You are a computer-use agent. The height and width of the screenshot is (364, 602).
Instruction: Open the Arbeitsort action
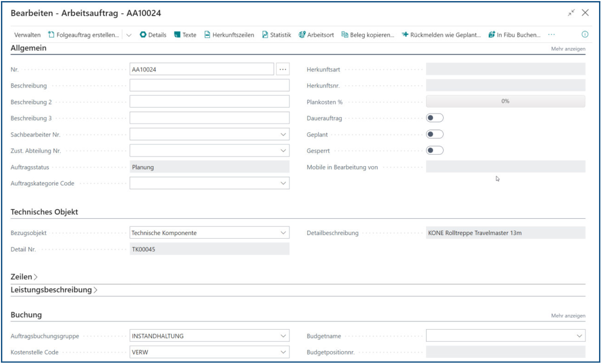[316, 35]
